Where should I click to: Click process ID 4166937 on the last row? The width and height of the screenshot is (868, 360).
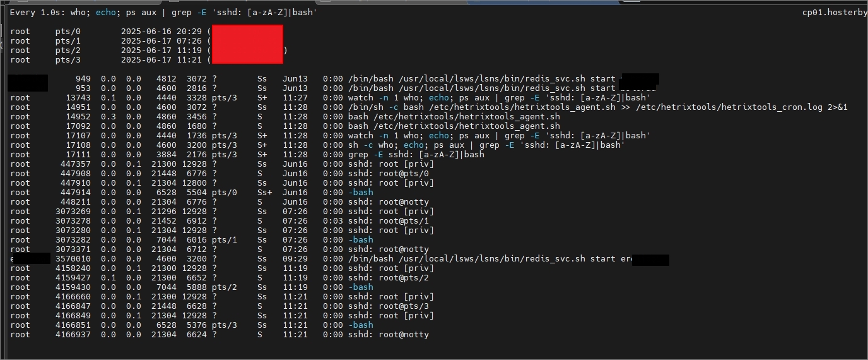click(73, 335)
